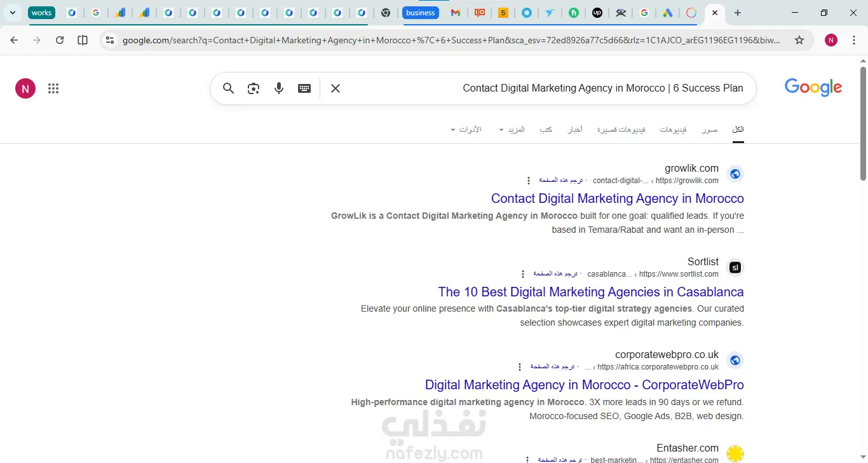This screenshot has height=463, width=868.
Task: Click the 'corporatewebpro.co.uk' site name
Action: [x=667, y=355]
